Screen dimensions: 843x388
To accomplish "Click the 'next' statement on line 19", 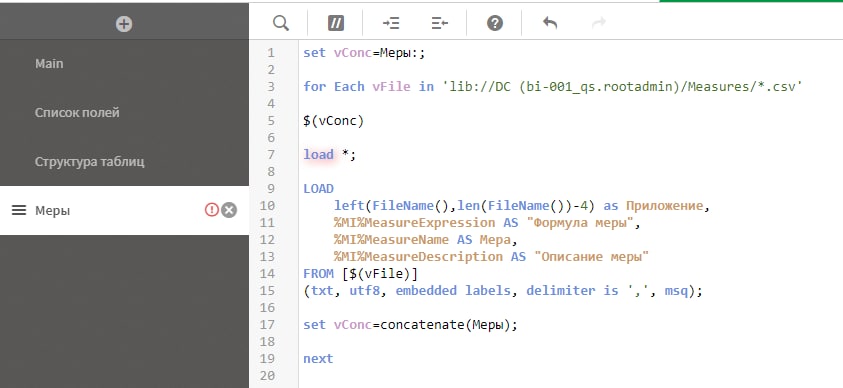I will (318, 358).
